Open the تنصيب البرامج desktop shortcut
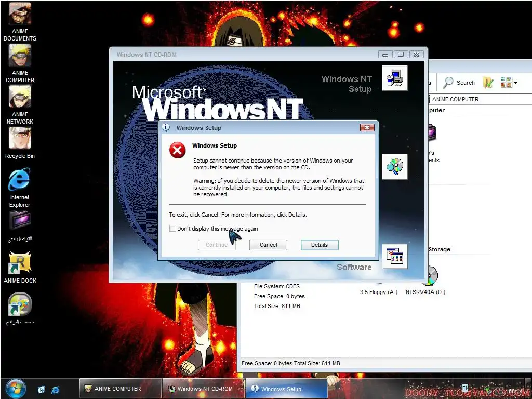Screen dimensions: 532x399 pos(20,309)
